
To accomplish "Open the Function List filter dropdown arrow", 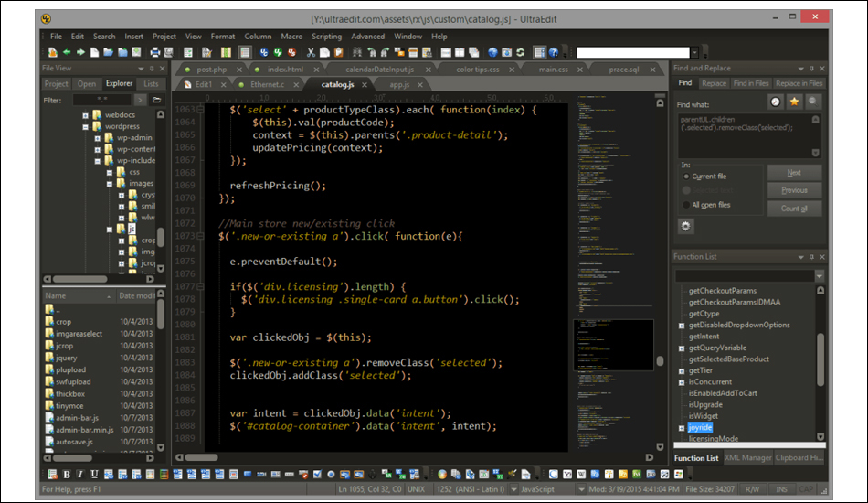I will coord(820,276).
